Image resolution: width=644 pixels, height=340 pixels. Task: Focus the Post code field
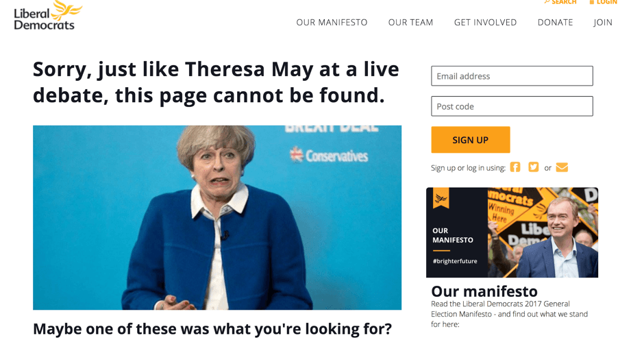point(512,106)
